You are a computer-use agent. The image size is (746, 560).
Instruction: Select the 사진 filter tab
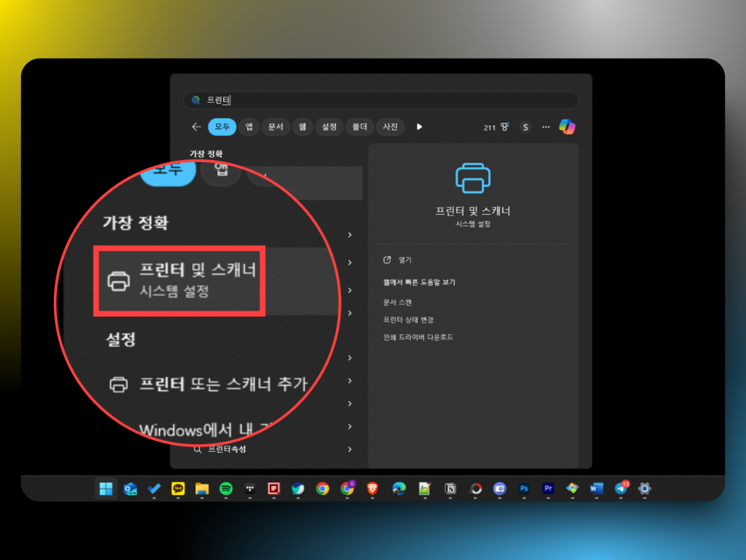tap(390, 127)
